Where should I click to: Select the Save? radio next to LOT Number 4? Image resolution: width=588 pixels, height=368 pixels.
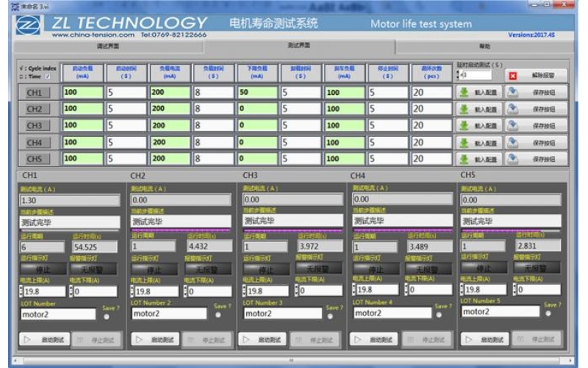click(x=439, y=315)
